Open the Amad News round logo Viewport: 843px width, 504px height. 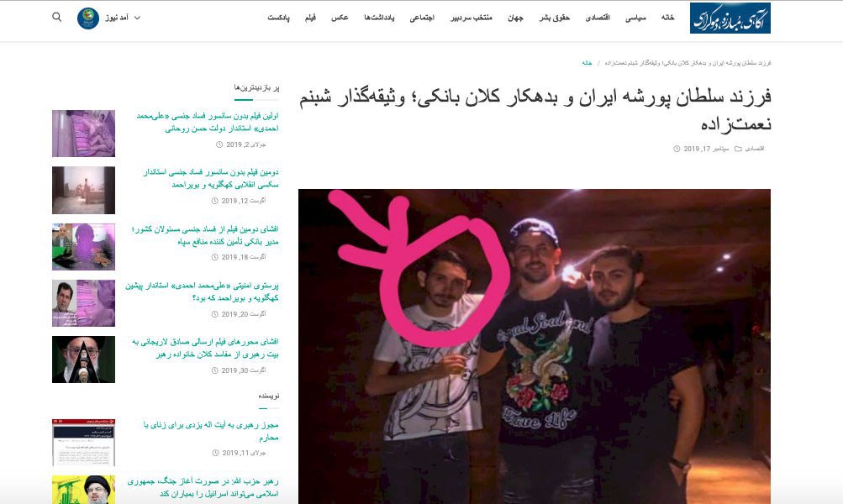(88, 18)
